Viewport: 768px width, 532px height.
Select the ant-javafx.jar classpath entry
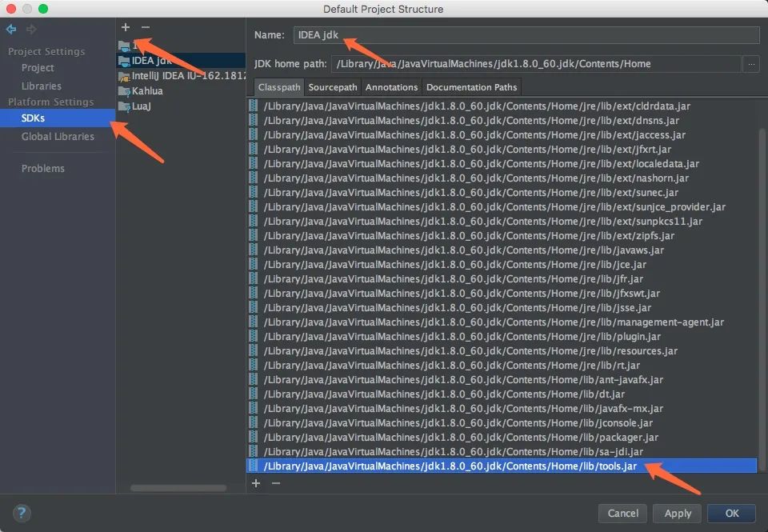[502, 380]
